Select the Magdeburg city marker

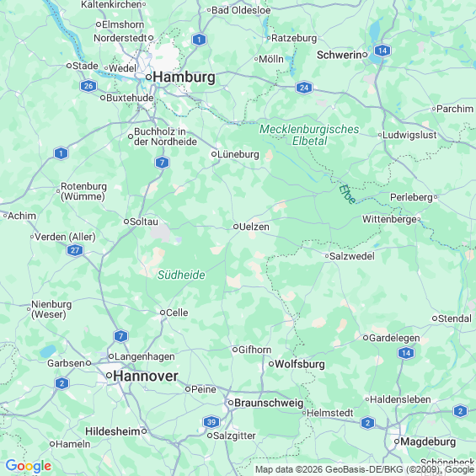(x=397, y=441)
